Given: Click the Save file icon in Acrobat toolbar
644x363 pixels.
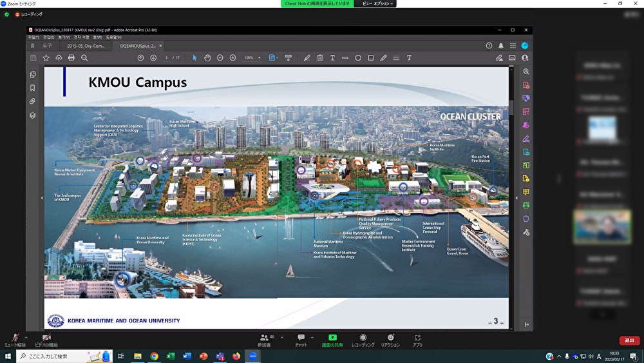Looking at the screenshot, I should [x=33, y=58].
